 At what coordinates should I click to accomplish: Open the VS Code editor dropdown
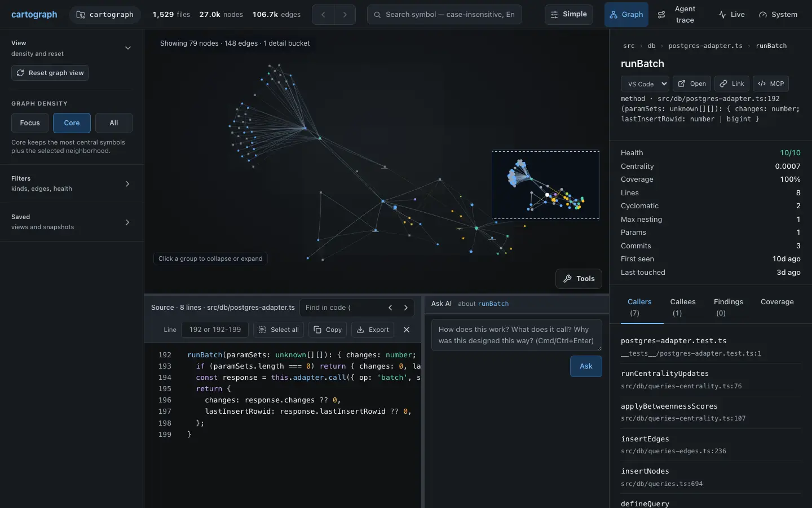(x=645, y=84)
